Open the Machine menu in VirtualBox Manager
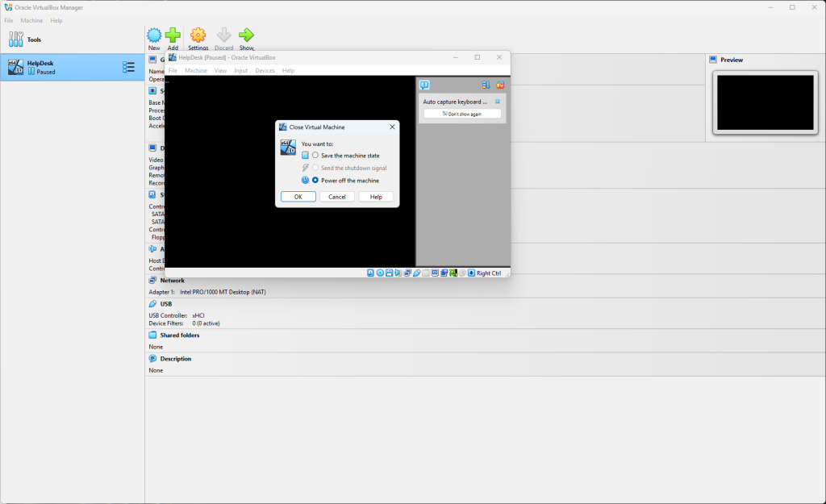This screenshot has height=504, width=826. click(x=31, y=20)
